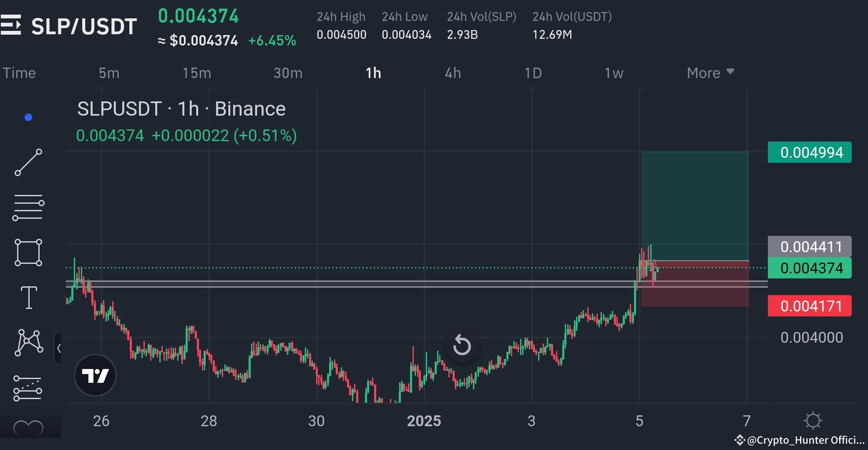Click the current price label 0.004374

point(809,268)
